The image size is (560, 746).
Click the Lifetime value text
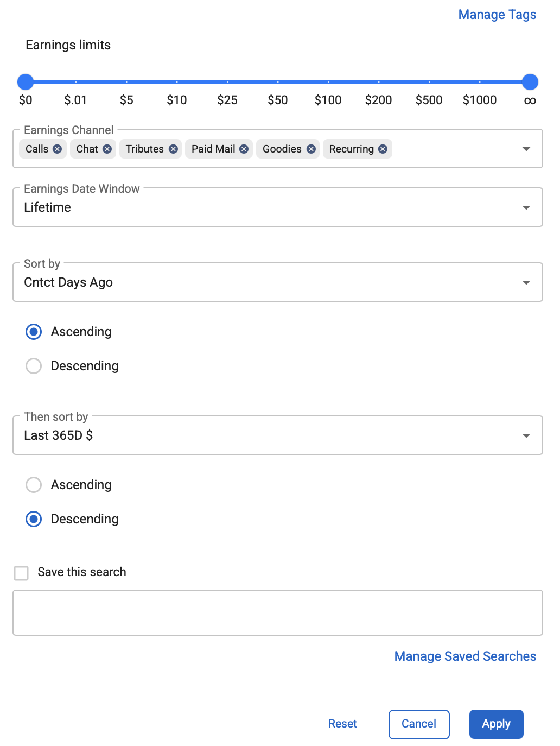click(x=48, y=207)
